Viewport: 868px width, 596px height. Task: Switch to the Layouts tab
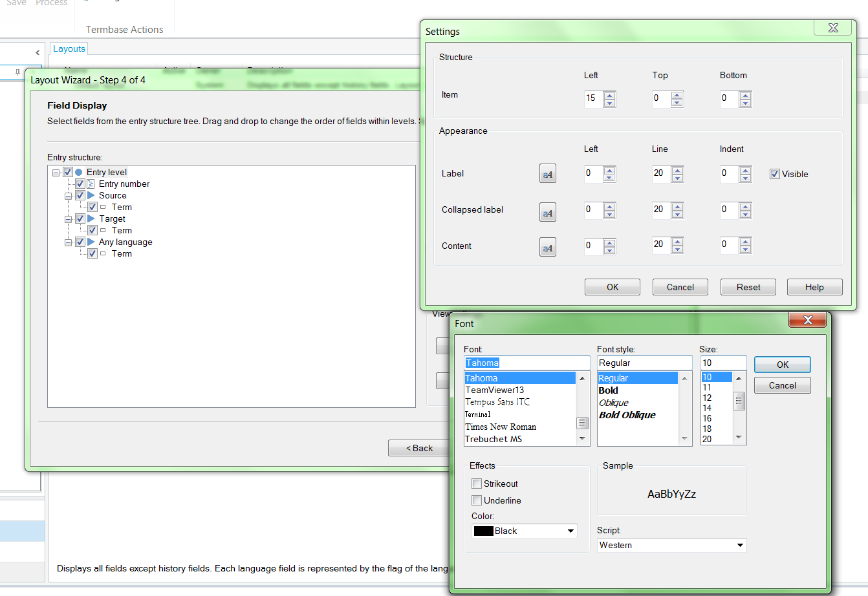click(x=69, y=48)
